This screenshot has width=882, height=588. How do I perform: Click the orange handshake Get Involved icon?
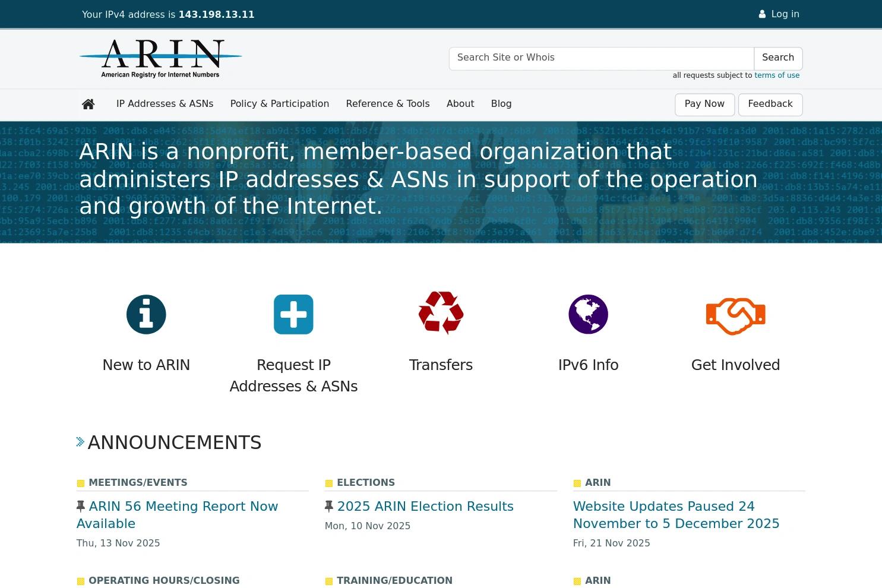point(735,316)
